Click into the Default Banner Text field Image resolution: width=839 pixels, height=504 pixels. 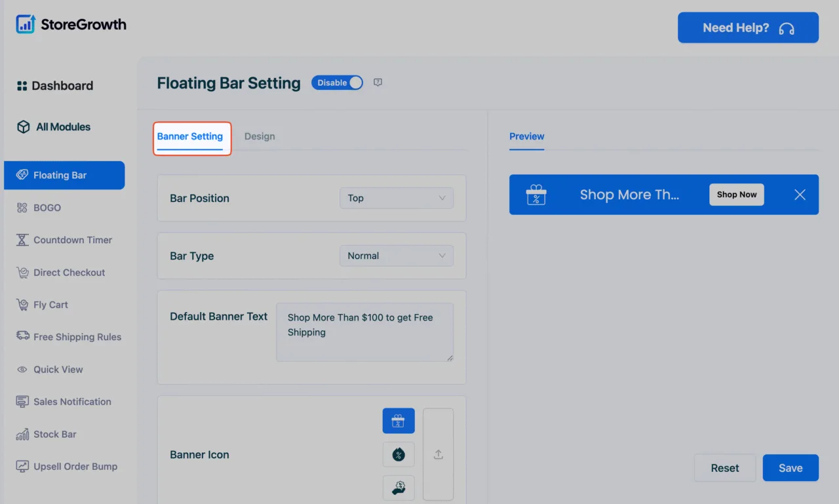point(364,332)
